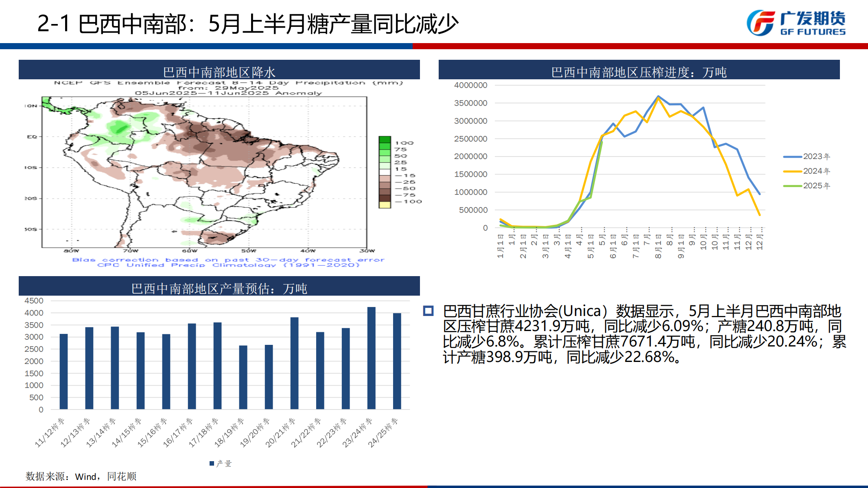Image resolution: width=868 pixels, height=488 pixels.
Task: Click the precipitation color scale legend bar
Action: pyautogui.click(x=385, y=172)
